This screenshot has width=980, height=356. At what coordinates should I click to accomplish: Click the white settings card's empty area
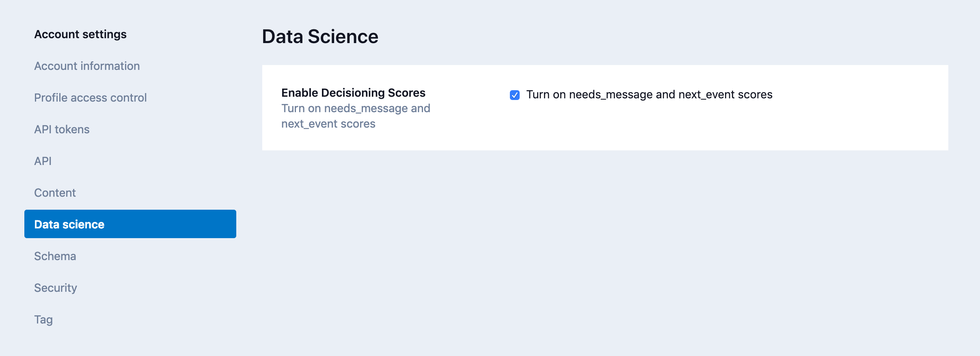coord(690,126)
